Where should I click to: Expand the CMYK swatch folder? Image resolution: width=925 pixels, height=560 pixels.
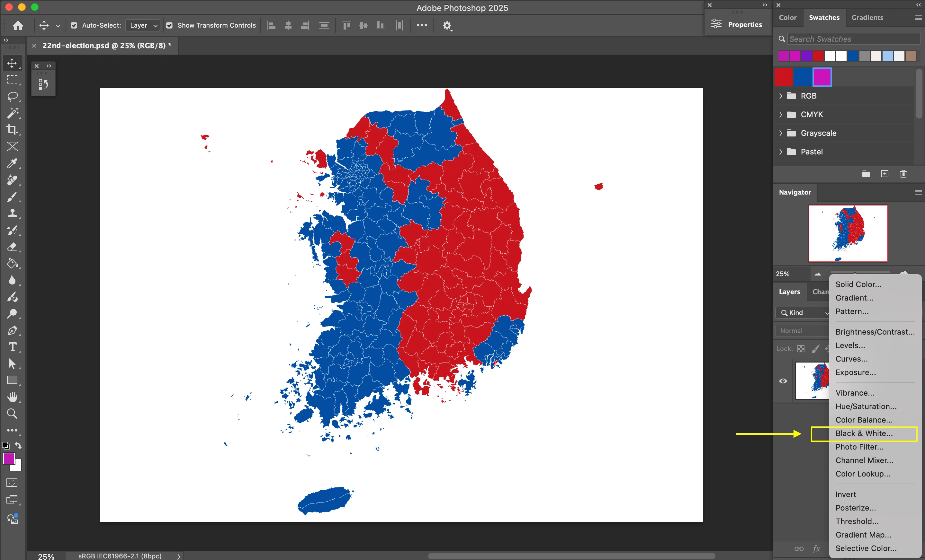point(781,115)
